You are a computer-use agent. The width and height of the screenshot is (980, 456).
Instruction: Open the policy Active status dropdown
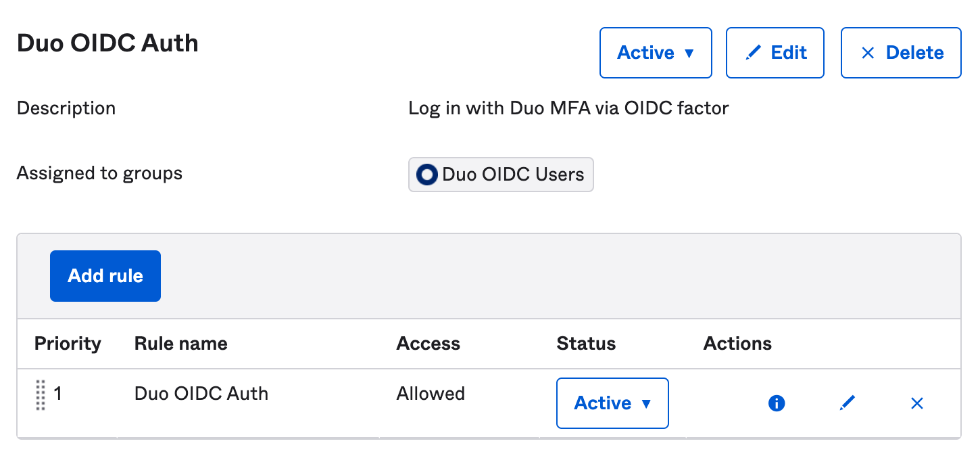656,52
